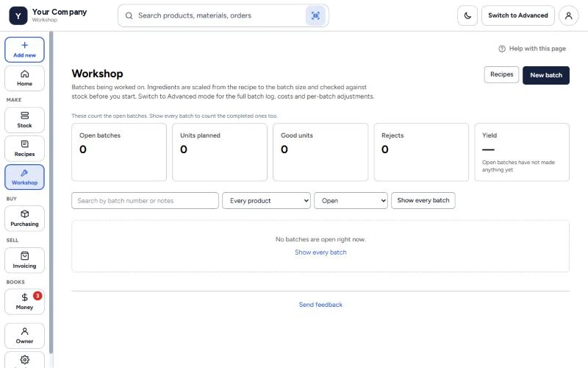Click the magnifier icon in the search bar
Image resolution: width=588 pixels, height=368 pixels.
click(129, 15)
